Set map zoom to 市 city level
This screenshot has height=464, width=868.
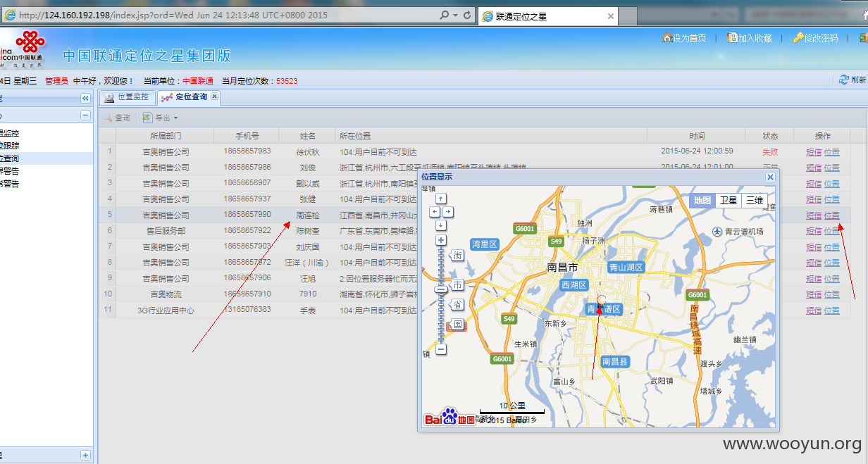pyautogui.click(x=457, y=285)
